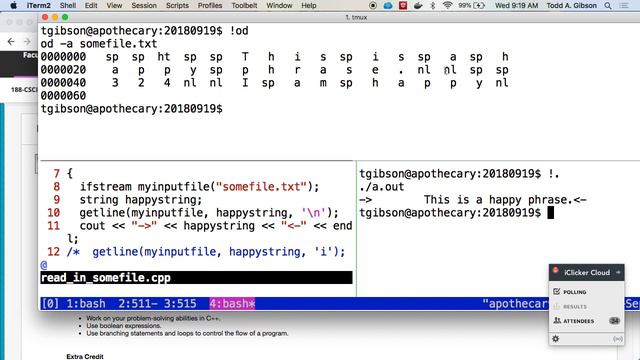
Task: Collapse the iClicker Cloud widget arrow
Action: [618, 272]
